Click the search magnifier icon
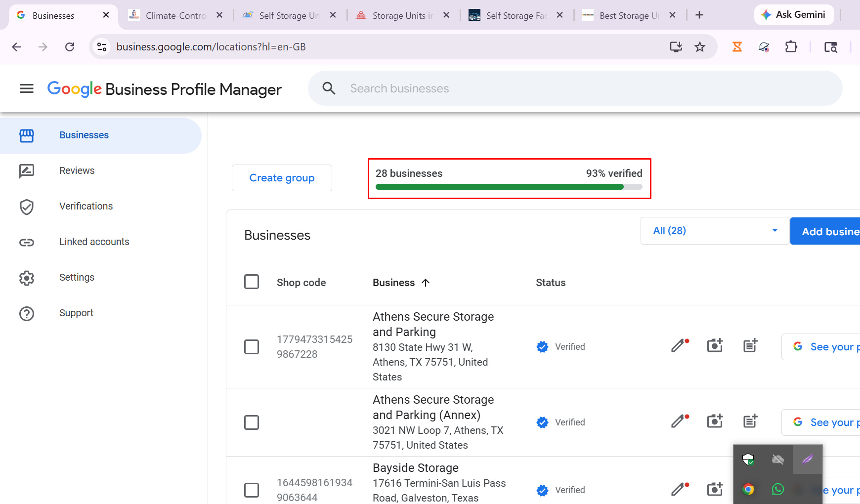This screenshot has width=860, height=504. [329, 88]
